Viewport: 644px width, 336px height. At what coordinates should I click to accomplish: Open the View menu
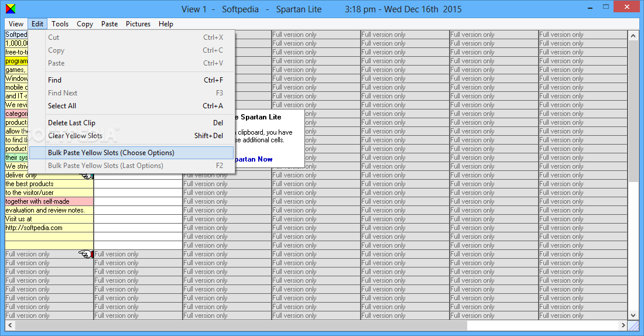point(16,24)
